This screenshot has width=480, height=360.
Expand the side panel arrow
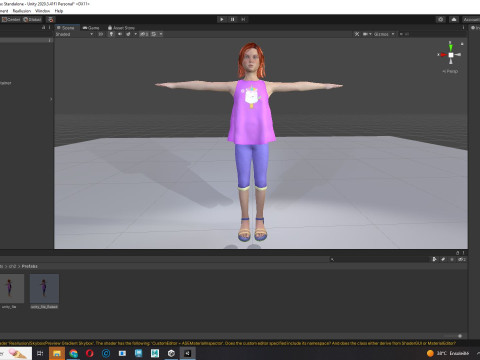click(51, 99)
